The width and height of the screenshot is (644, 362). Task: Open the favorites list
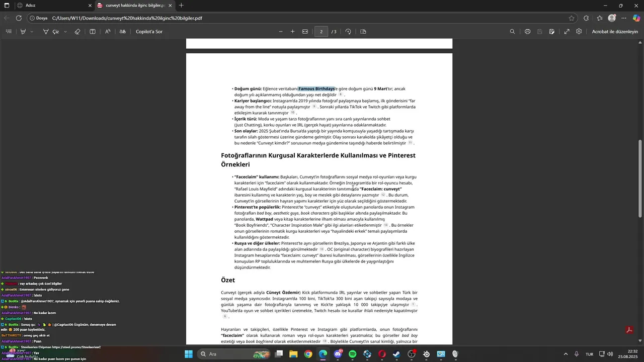(600, 18)
